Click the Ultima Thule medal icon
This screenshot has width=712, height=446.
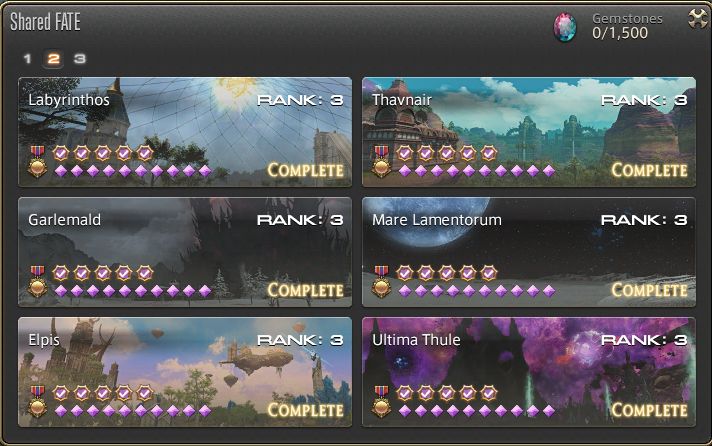[381, 401]
